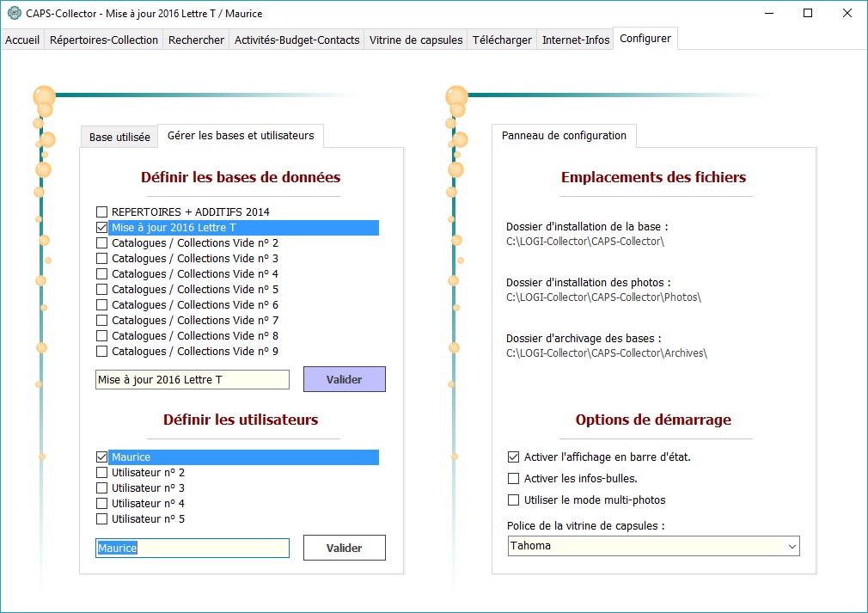Viewport: 868px width, 613px height.
Task: Toggle Utiliser le mode multi-photos checkbox
Action: click(x=514, y=500)
